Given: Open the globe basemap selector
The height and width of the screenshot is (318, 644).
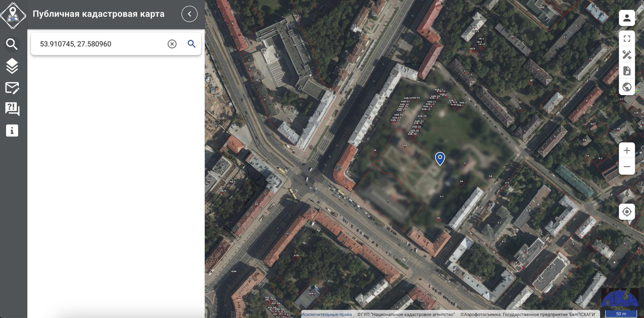Looking at the screenshot, I should [x=627, y=87].
